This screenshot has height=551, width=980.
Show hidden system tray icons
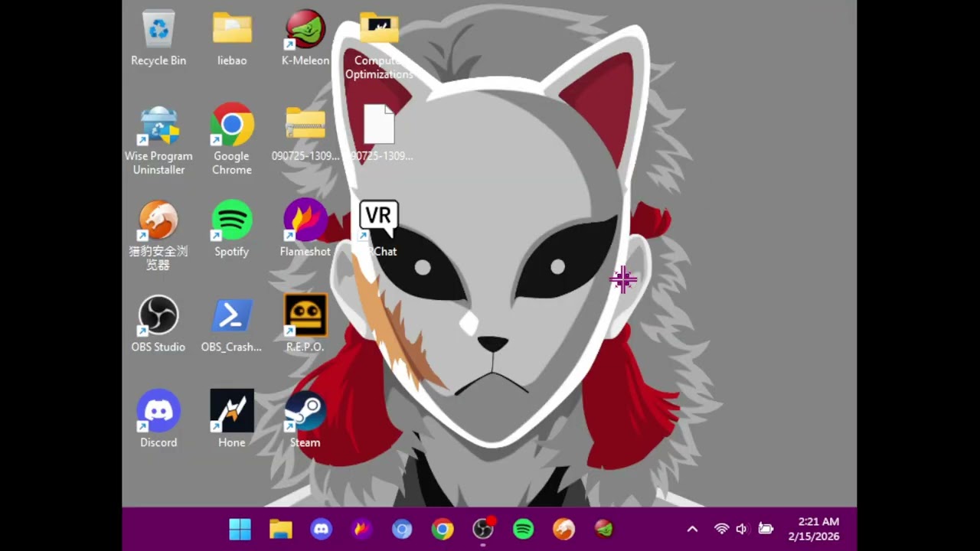pyautogui.click(x=692, y=529)
